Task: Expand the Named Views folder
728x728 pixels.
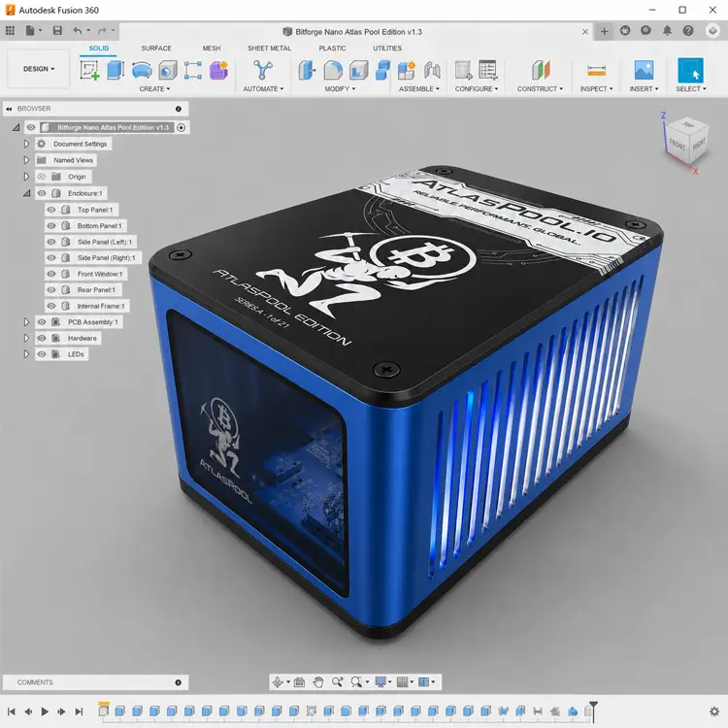Action: [x=26, y=160]
